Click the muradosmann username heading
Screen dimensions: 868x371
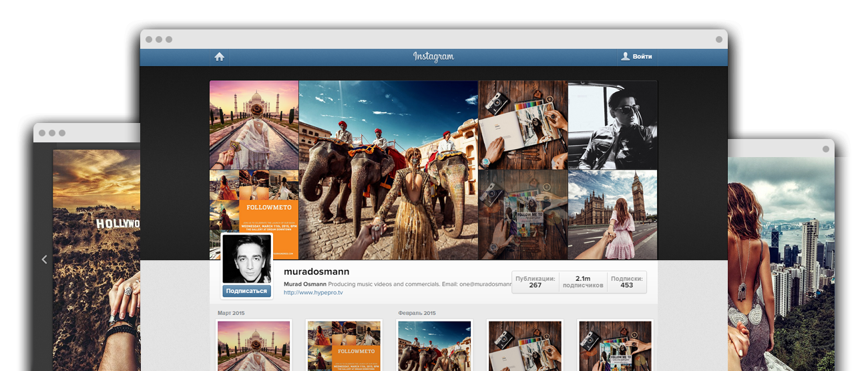tap(316, 271)
